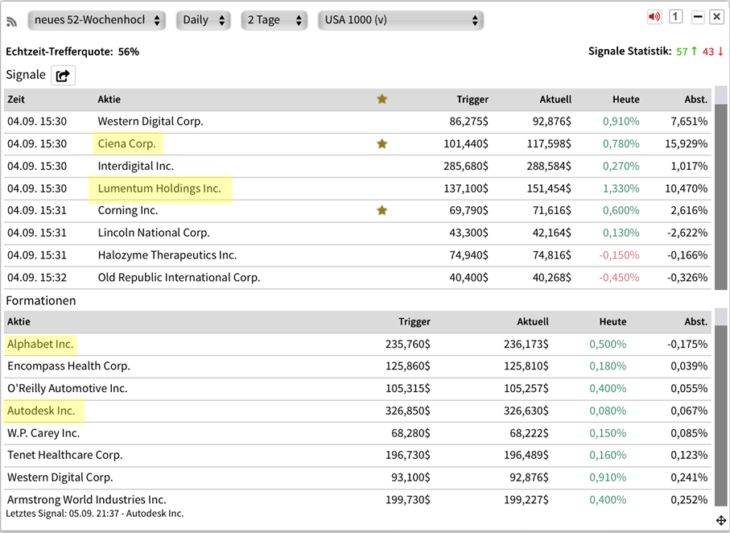Select Lincoln National Corp. signal row
The image size is (730, 533).
coord(358,233)
